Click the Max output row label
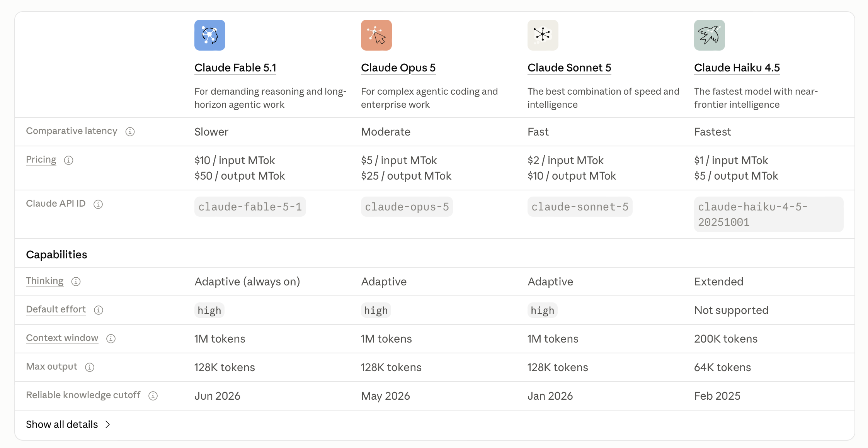The width and height of the screenshot is (868, 448). coord(51,367)
